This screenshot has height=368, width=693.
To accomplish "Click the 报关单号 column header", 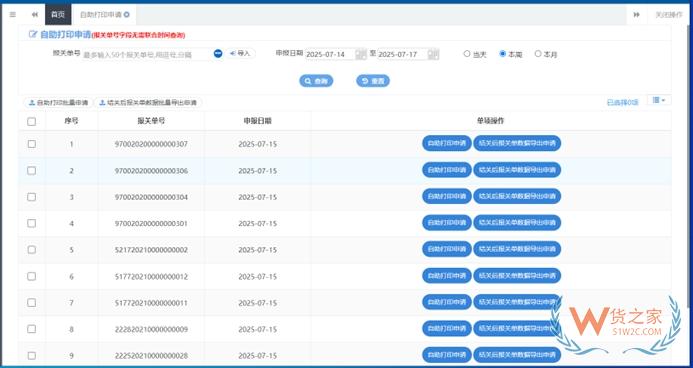I will click(x=151, y=121).
